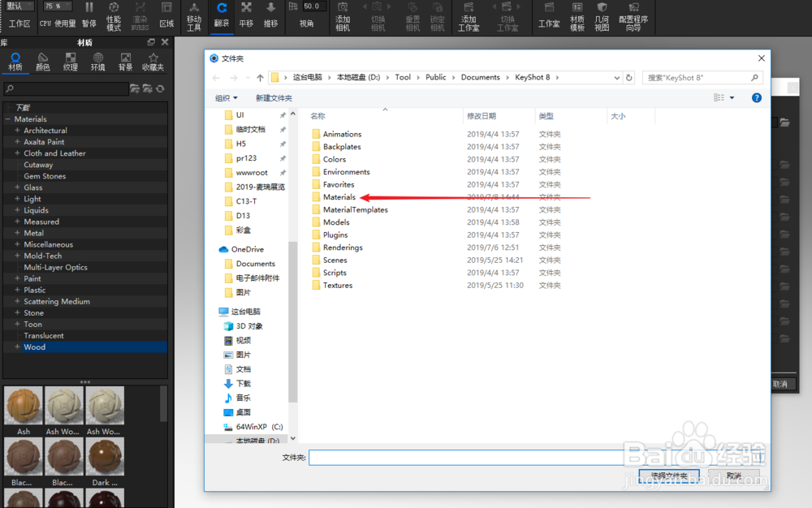Viewport: 812px width, 508px height.
Task: Select the Textures folder
Action: [338, 285]
